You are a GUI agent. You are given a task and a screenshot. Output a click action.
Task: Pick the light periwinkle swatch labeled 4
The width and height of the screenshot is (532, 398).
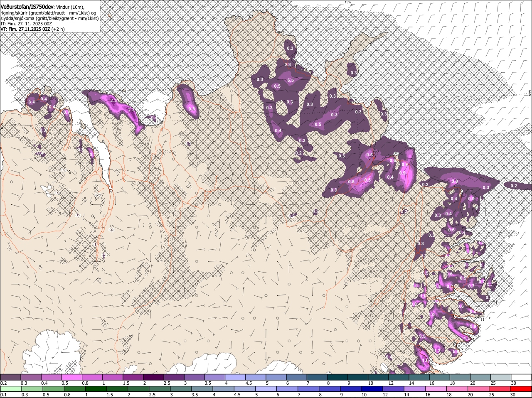[235, 377]
